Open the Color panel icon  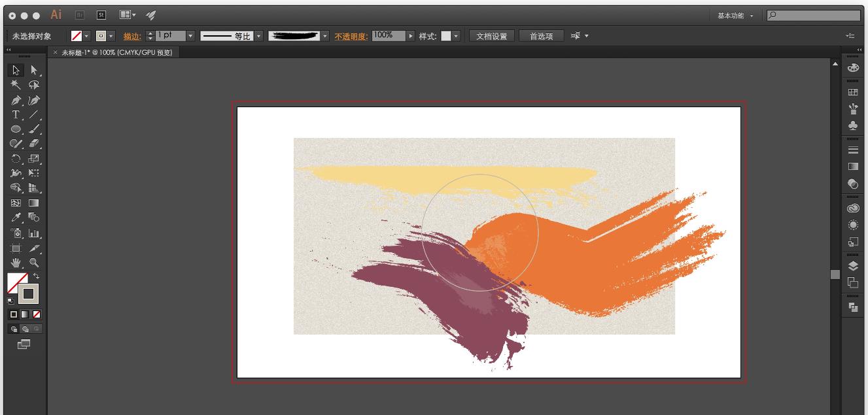tap(852, 67)
